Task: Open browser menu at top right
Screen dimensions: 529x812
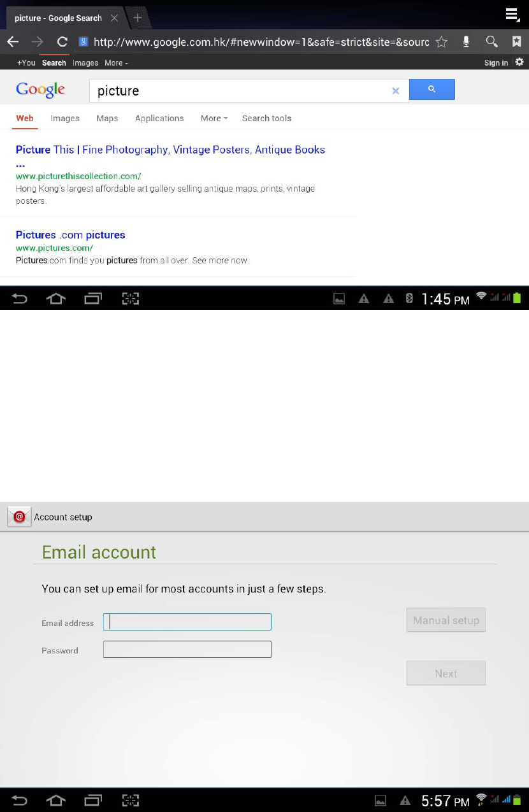Action: (512, 15)
